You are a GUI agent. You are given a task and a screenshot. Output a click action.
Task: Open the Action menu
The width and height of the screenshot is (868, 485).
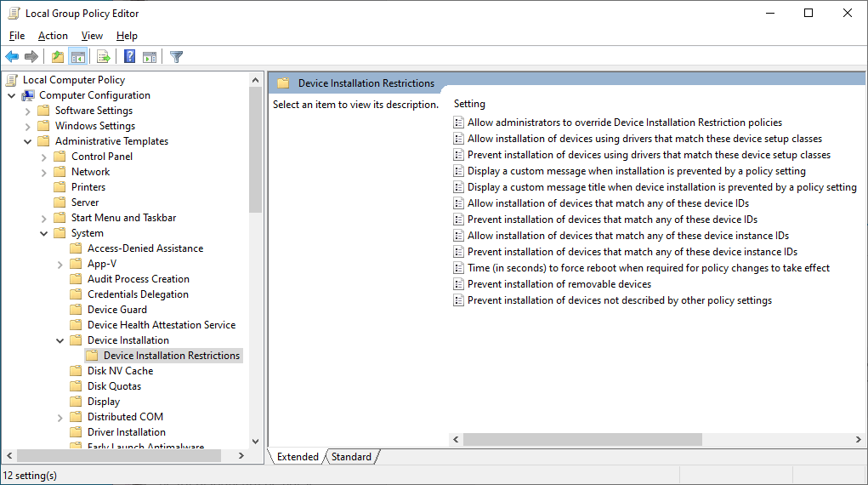(53, 36)
